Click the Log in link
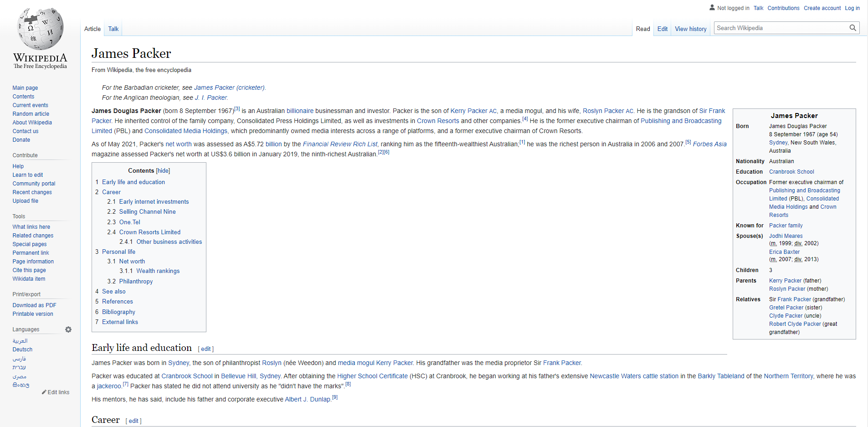The image size is (868, 427). point(852,8)
